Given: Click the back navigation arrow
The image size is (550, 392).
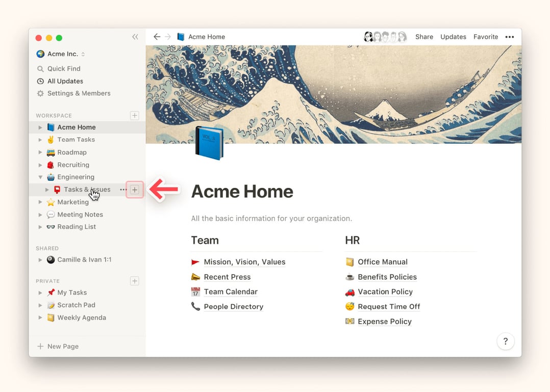Looking at the screenshot, I should click(x=157, y=37).
